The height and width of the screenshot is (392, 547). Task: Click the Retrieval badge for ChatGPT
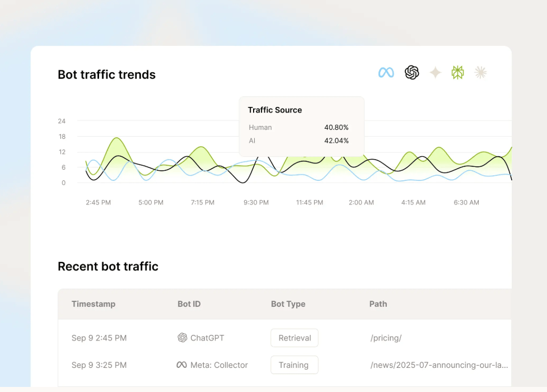(294, 338)
